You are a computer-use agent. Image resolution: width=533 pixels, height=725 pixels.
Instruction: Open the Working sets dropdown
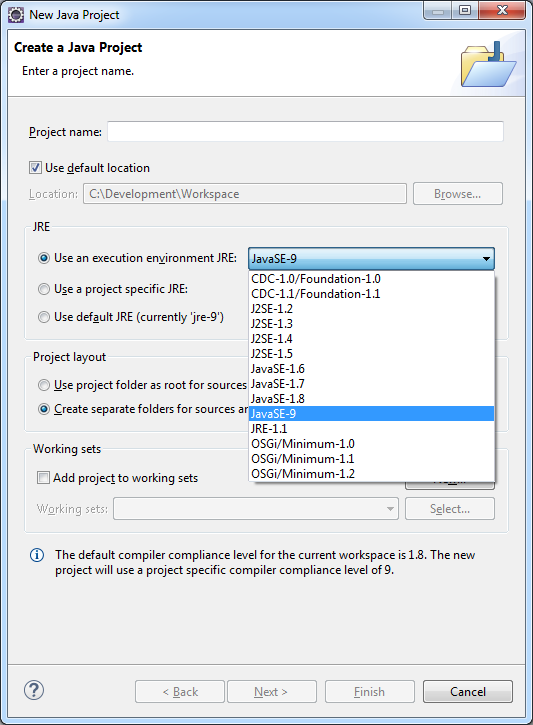coord(256,509)
